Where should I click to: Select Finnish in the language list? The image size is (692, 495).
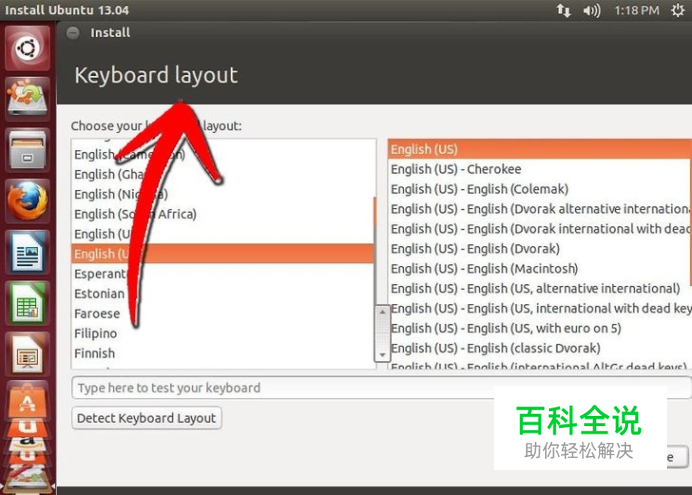pos(222,353)
